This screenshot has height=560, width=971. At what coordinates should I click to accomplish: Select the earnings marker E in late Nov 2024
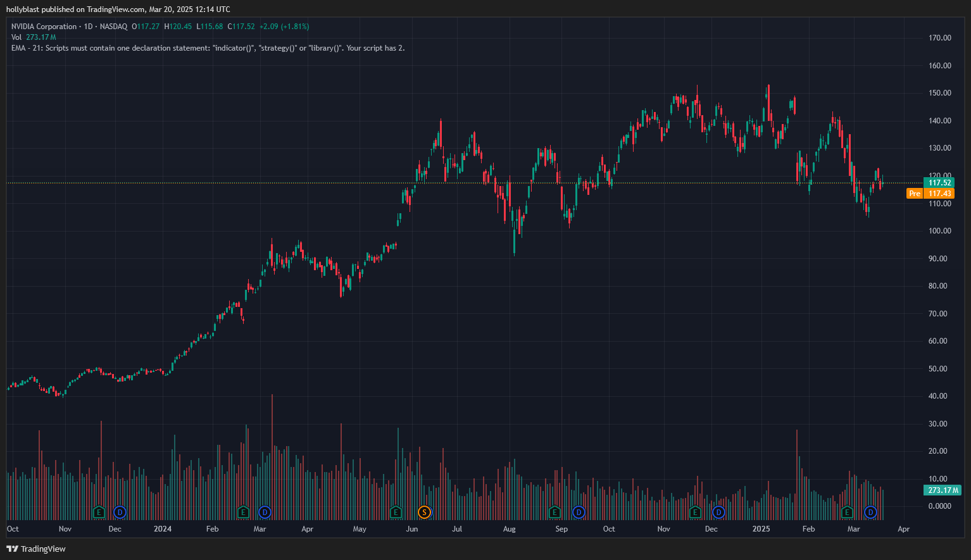click(x=695, y=512)
